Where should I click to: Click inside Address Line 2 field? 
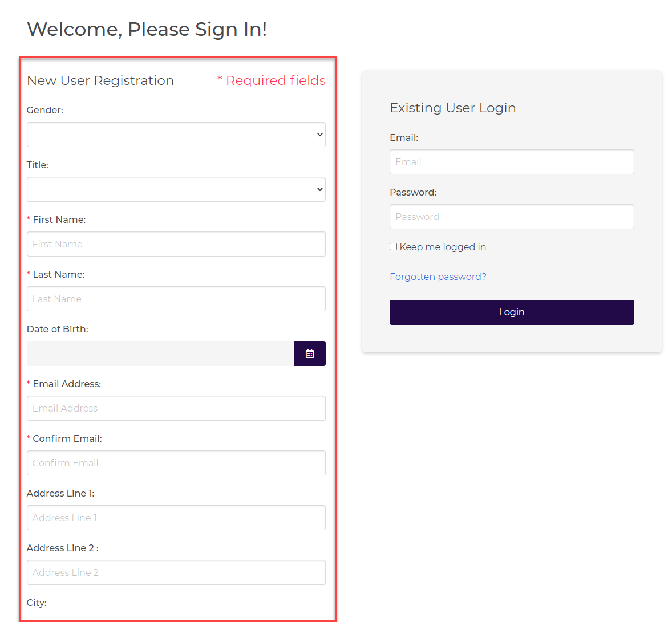(x=176, y=572)
